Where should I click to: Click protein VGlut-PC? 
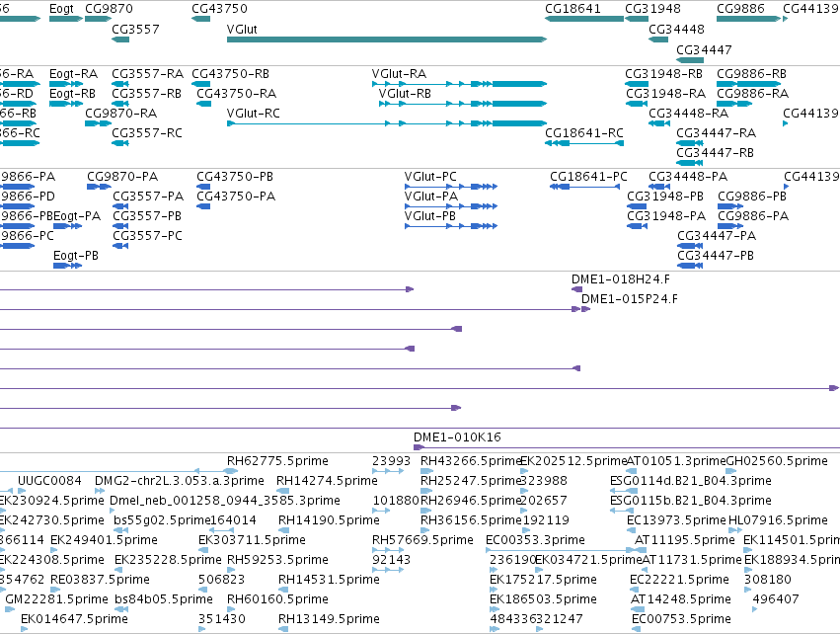[451, 187]
